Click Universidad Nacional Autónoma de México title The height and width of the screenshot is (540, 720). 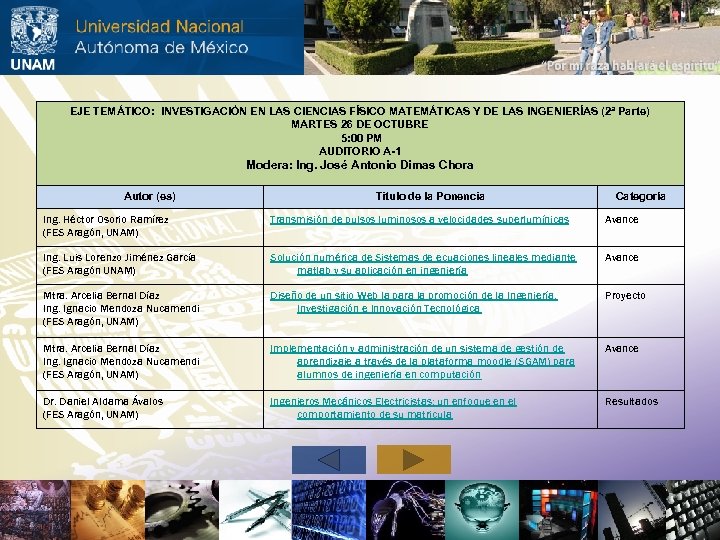point(161,37)
